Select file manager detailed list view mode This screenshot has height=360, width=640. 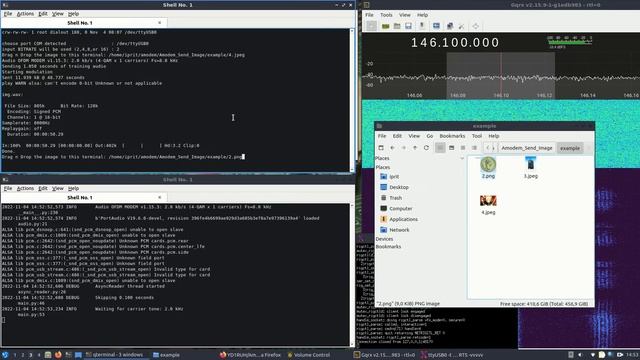coord(474,148)
